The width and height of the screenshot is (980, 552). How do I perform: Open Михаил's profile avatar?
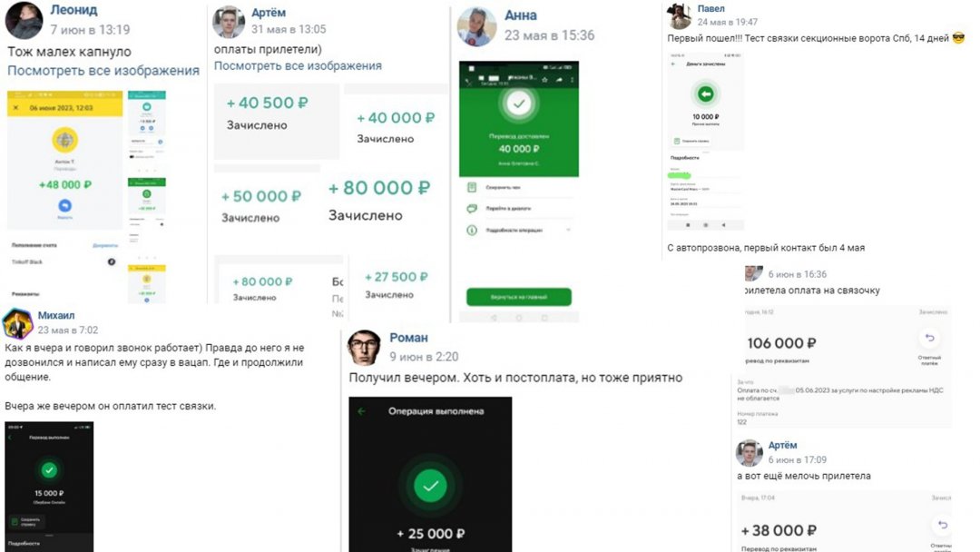point(17,323)
